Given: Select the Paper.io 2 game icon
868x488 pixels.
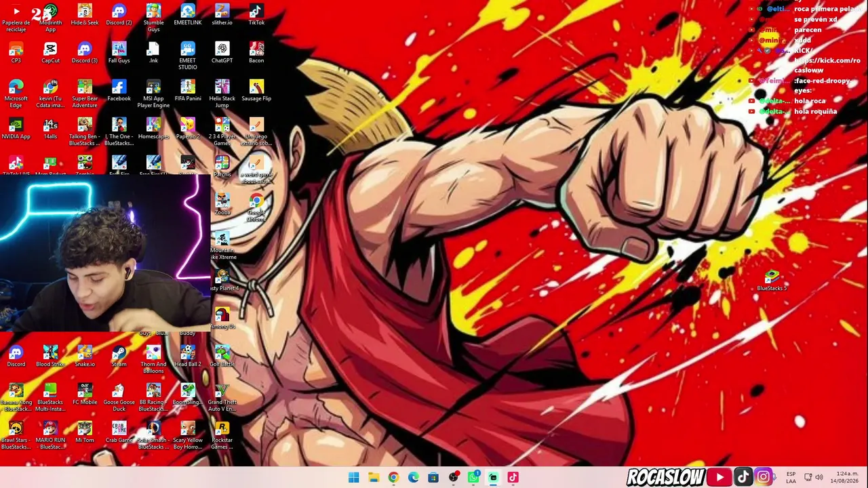Looking at the screenshot, I should point(188,129).
